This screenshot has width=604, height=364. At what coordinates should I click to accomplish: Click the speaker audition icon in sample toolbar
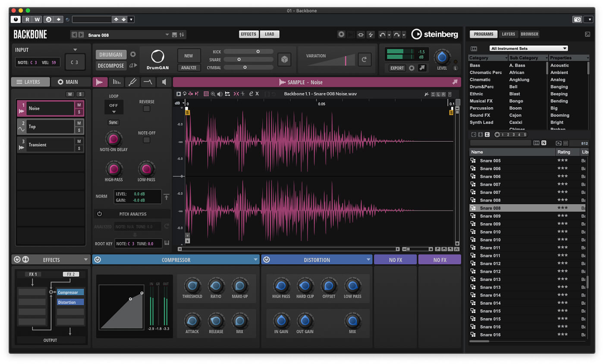(220, 94)
